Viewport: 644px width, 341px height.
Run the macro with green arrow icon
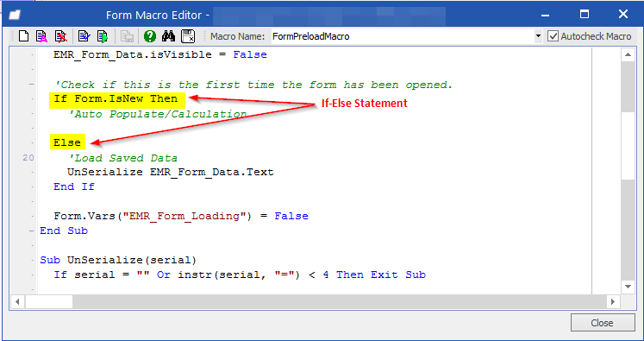103,36
